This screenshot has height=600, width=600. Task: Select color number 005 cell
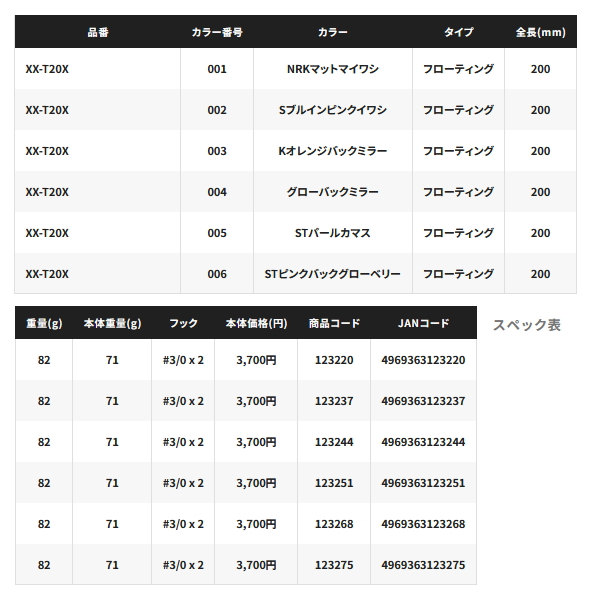217,233
